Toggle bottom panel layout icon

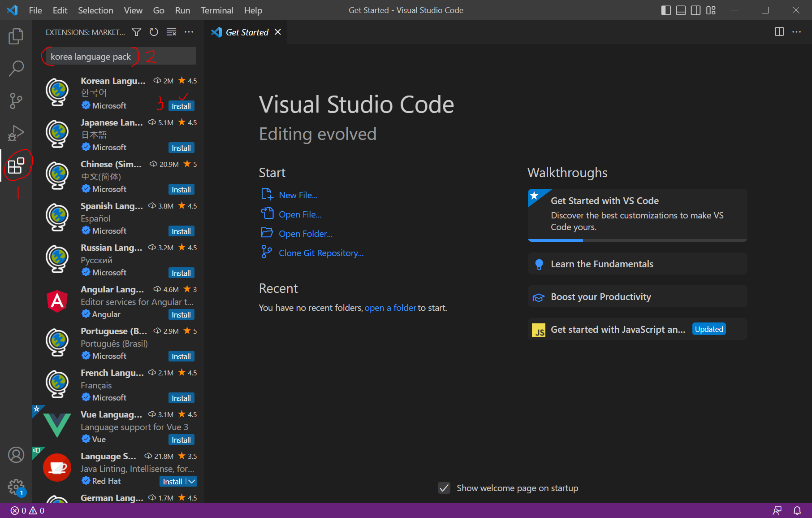pos(681,10)
